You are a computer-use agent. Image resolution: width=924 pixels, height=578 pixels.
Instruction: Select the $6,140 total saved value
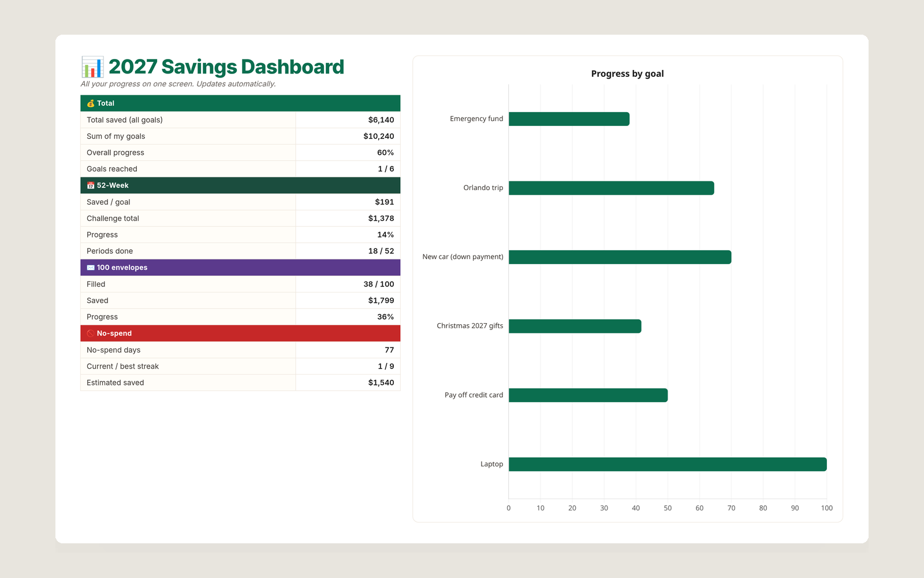click(381, 120)
